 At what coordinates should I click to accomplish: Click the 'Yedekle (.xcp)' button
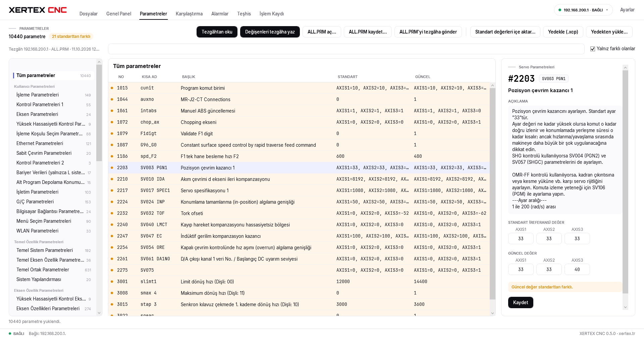[x=563, y=32]
